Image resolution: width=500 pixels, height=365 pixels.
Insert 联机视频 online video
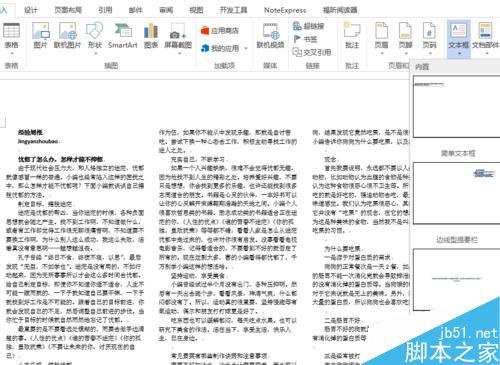[270, 35]
